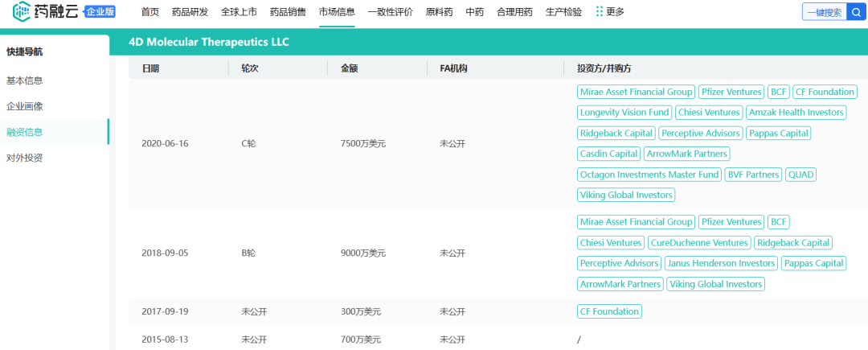Click amount cell 7500万美元
The width and height of the screenshot is (868, 350).
[363, 144]
